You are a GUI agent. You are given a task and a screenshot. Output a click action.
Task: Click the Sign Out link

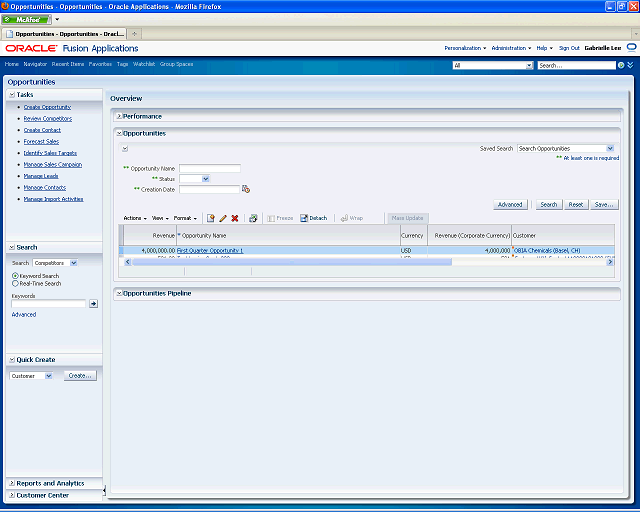[569, 48]
